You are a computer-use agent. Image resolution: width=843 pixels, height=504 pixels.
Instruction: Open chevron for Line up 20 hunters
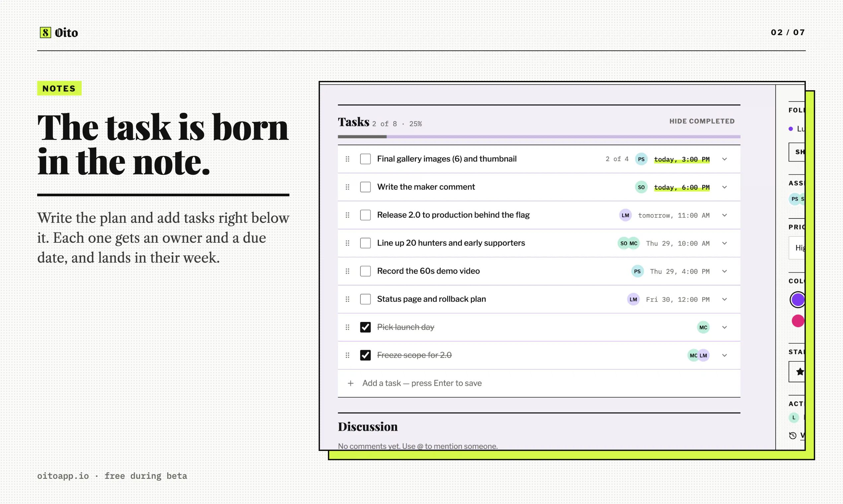pos(725,243)
